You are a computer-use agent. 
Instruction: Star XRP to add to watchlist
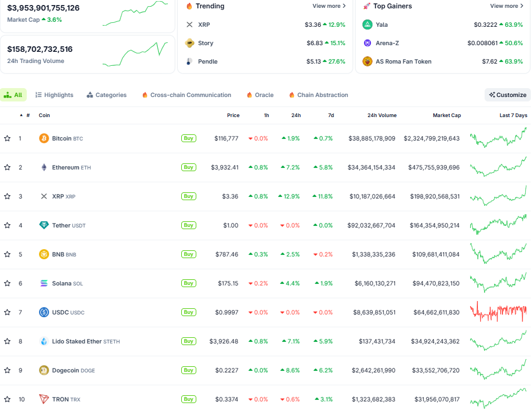click(x=7, y=196)
